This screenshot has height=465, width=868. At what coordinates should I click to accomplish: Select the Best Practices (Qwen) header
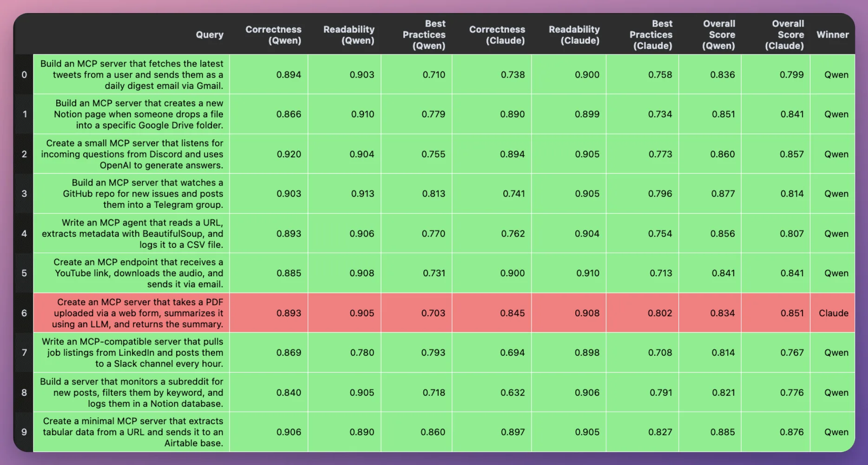click(x=424, y=34)
